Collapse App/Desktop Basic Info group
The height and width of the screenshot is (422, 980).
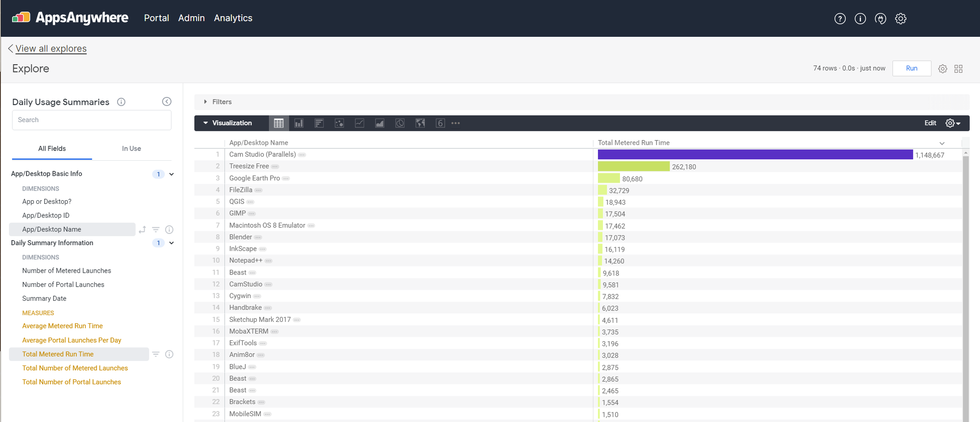171,174
